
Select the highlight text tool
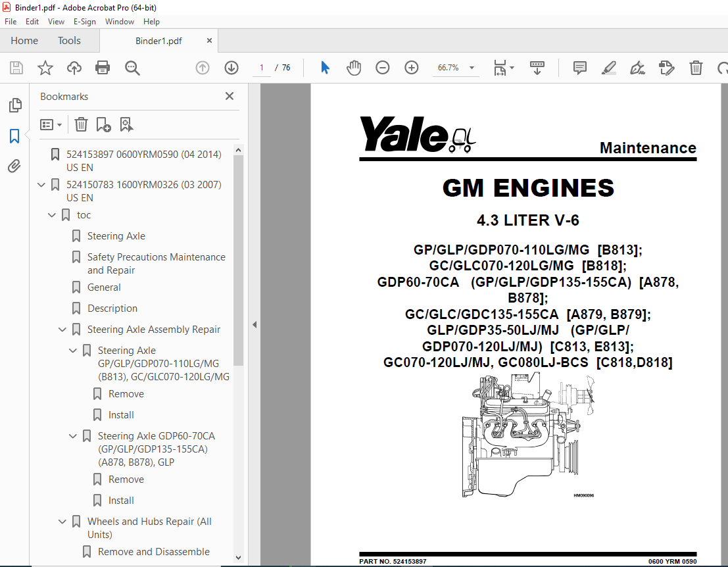click(609, 68)
